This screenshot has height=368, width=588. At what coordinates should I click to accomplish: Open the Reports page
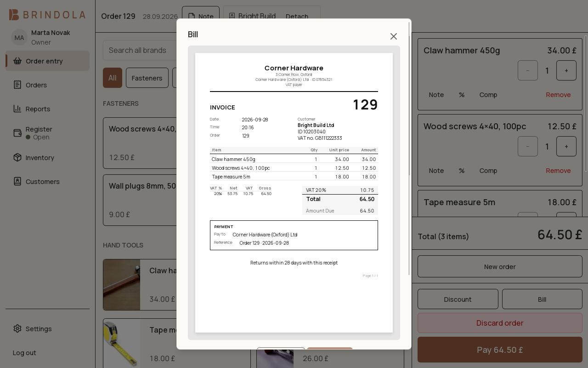(x=47, y=109)
